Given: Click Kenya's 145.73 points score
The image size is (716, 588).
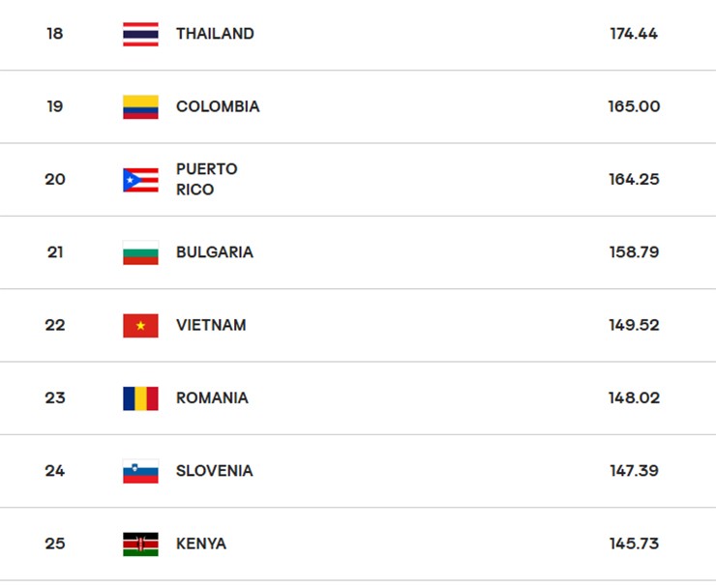Looking at the screenshot, I should [634, 544].
